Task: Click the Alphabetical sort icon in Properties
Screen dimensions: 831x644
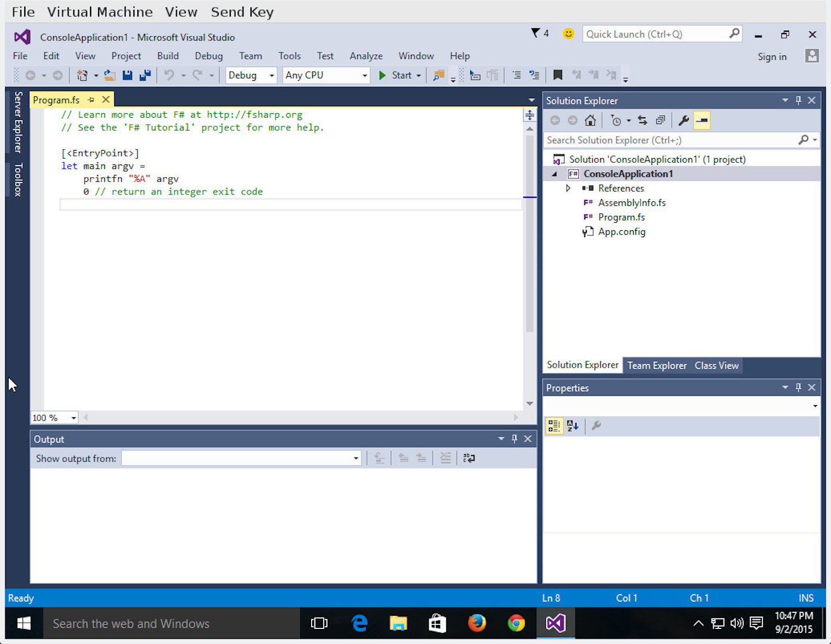Action: click(x=572, y=426)
